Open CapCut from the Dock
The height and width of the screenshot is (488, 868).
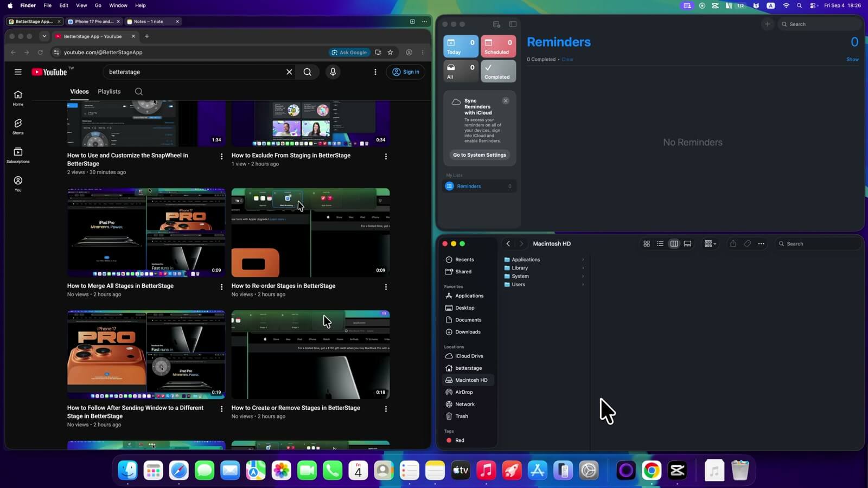pyautogui.click(x=677, y=470)
